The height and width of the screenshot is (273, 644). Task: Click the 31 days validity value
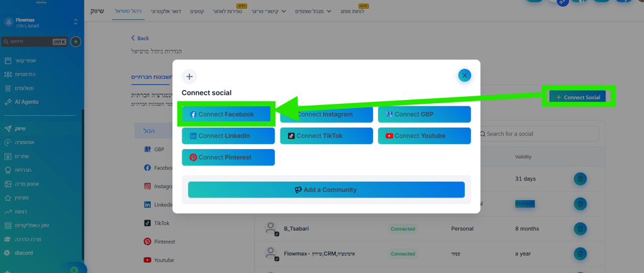[525, 179]
